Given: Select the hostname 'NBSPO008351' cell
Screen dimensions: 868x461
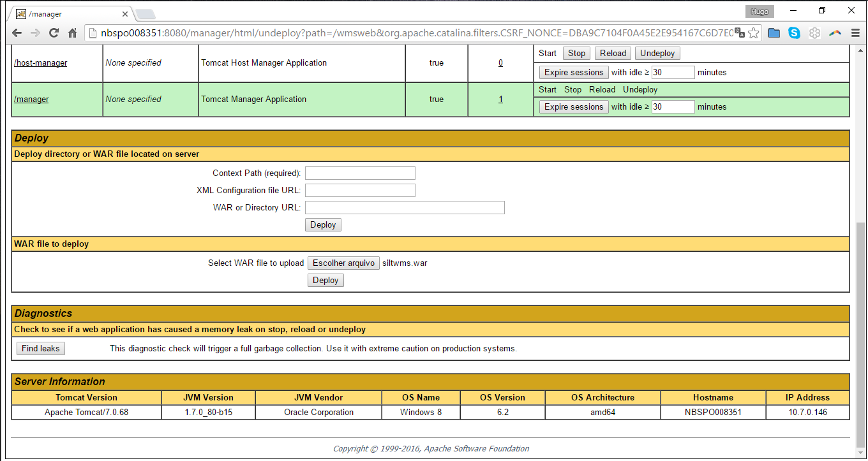Looking at the screenshot, I should pos(714,413).
